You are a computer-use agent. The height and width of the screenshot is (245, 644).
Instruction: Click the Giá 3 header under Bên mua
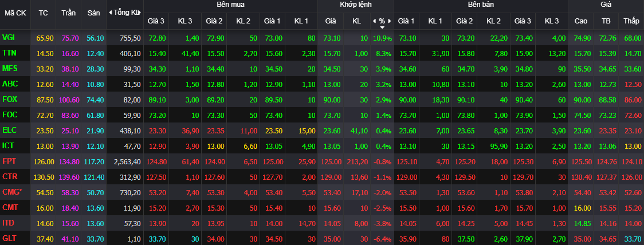[156, 21]
